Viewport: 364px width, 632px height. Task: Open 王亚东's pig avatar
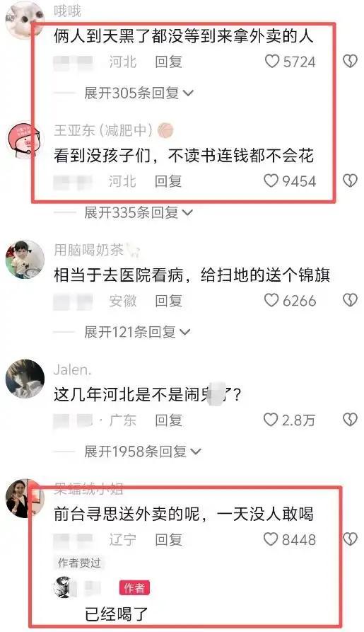click(x=25, y=140)
